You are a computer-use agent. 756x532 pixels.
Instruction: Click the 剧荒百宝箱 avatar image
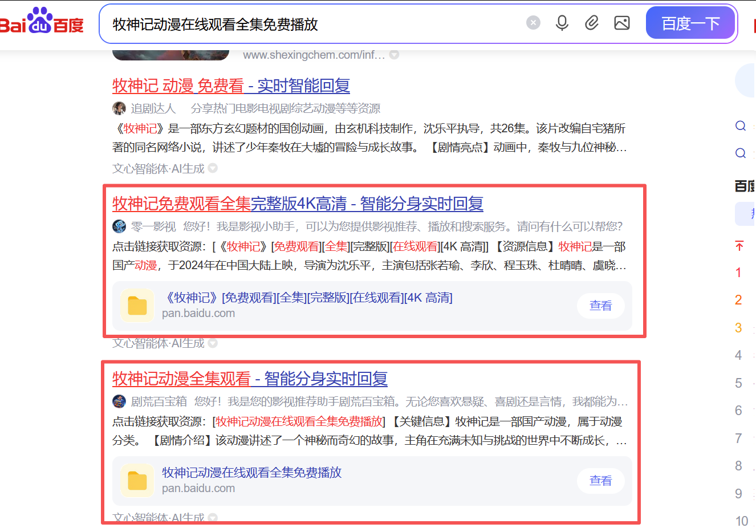(119, 401)
